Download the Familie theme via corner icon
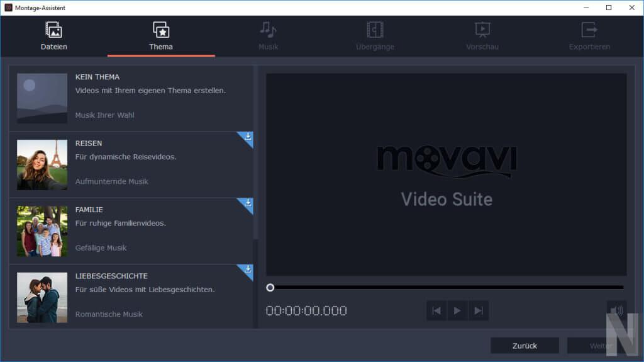 pyautogui.click(x=247, y=203)
